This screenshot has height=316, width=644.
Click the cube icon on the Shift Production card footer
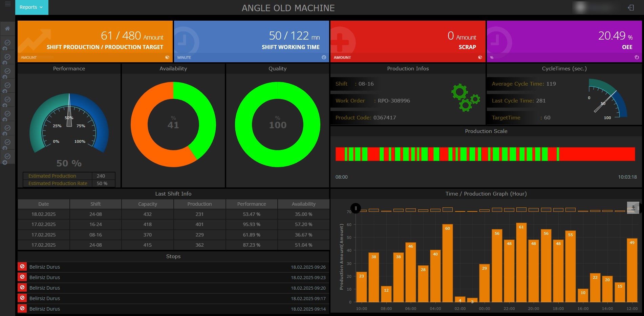click(x=167, y=58)
